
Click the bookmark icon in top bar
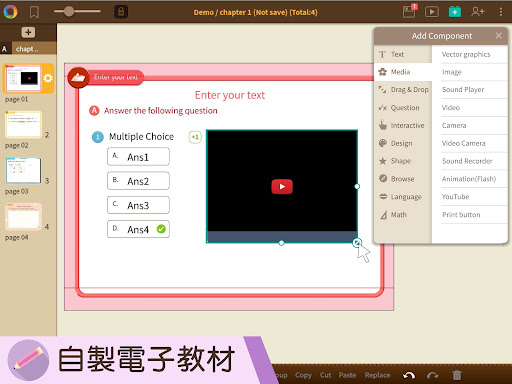[x=34, y=12]
